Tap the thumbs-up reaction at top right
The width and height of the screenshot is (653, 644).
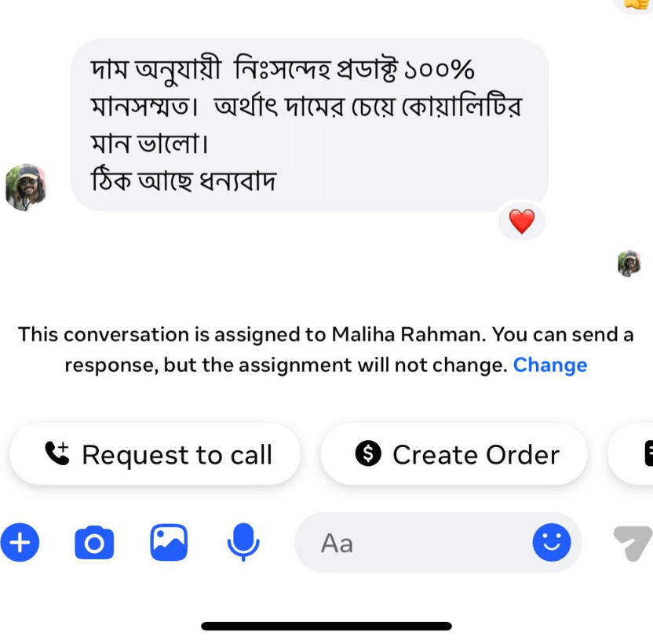(x=635, y=5)
